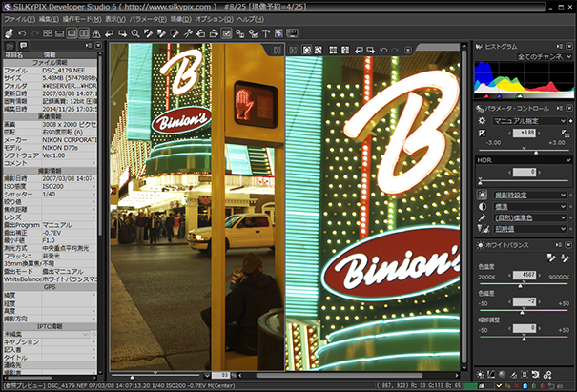
Task: Toggle development reservation mark icon
Action: click(227, 34)
